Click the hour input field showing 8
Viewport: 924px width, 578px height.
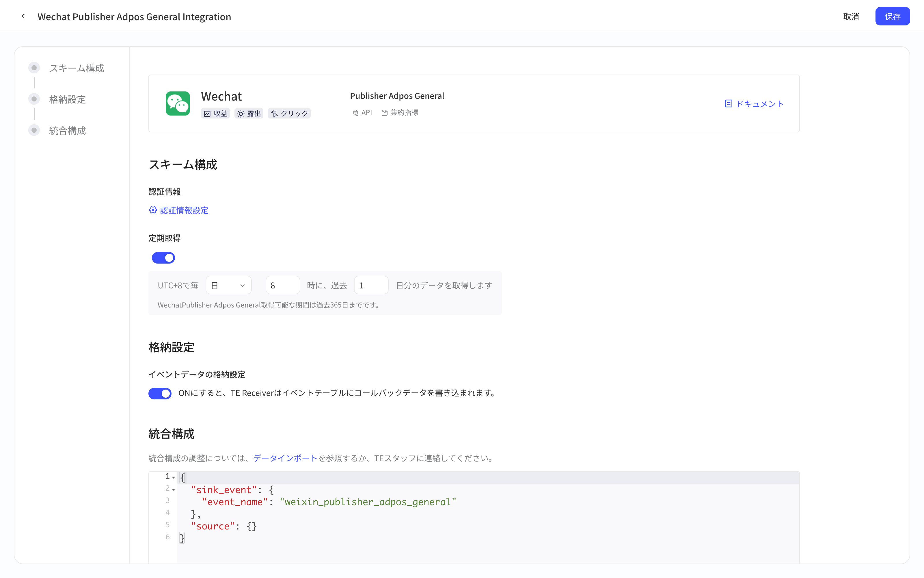pyautogui.click(x=283, y=285)
